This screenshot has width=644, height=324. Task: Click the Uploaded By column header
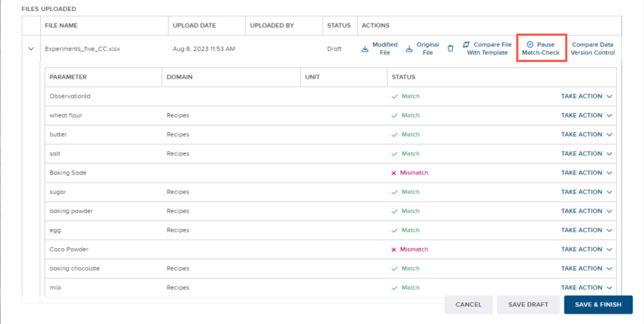[x=272, y=26]
